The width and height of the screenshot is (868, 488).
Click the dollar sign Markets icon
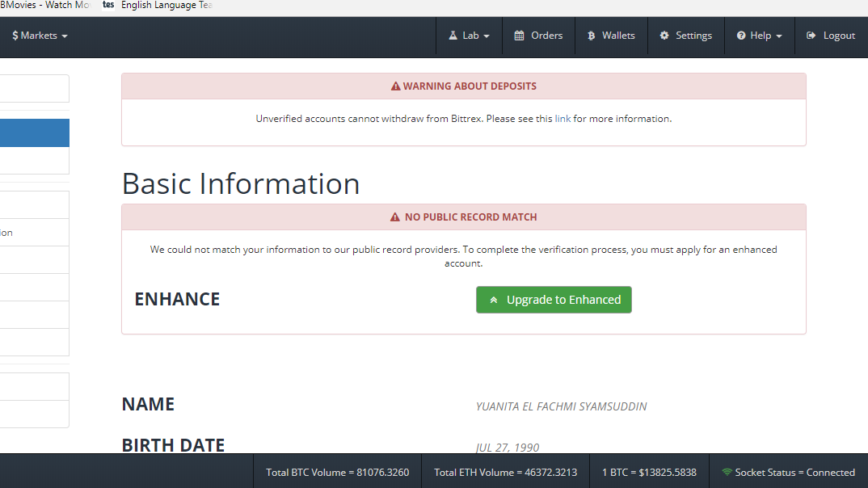tap(15, 36)
